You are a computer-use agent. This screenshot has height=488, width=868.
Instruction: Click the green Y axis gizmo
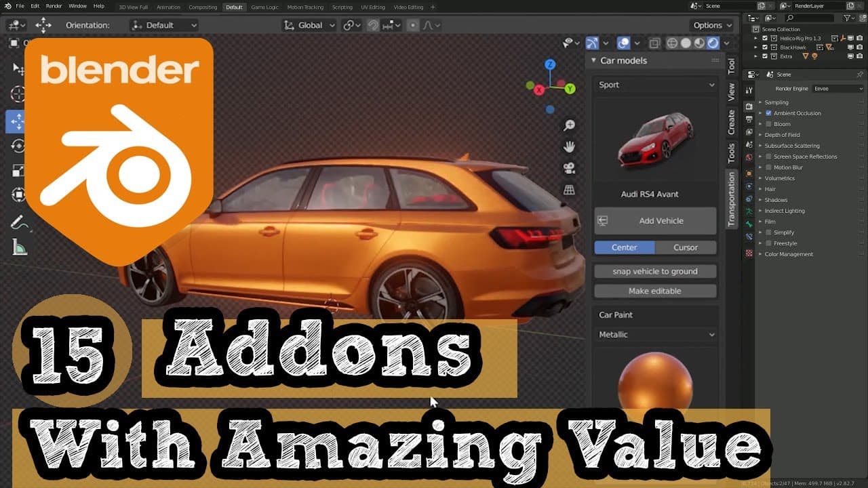(x=570, y=89)
